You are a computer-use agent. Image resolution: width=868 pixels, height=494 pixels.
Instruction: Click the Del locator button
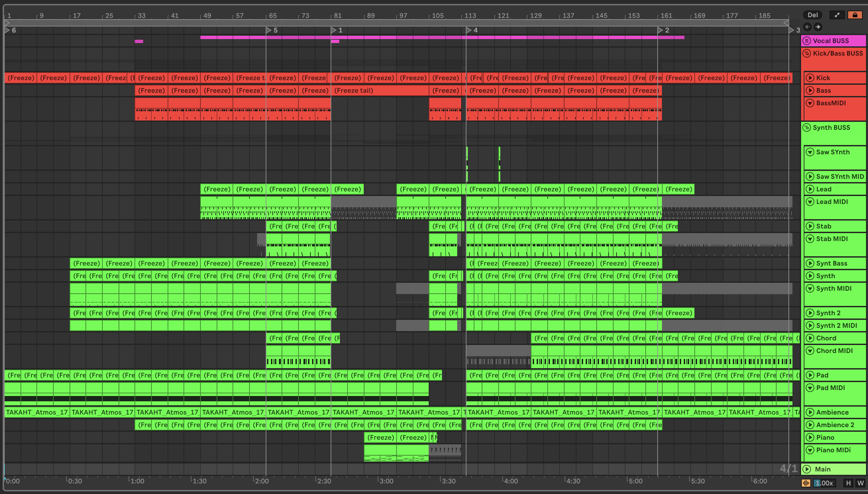(812, 15)
